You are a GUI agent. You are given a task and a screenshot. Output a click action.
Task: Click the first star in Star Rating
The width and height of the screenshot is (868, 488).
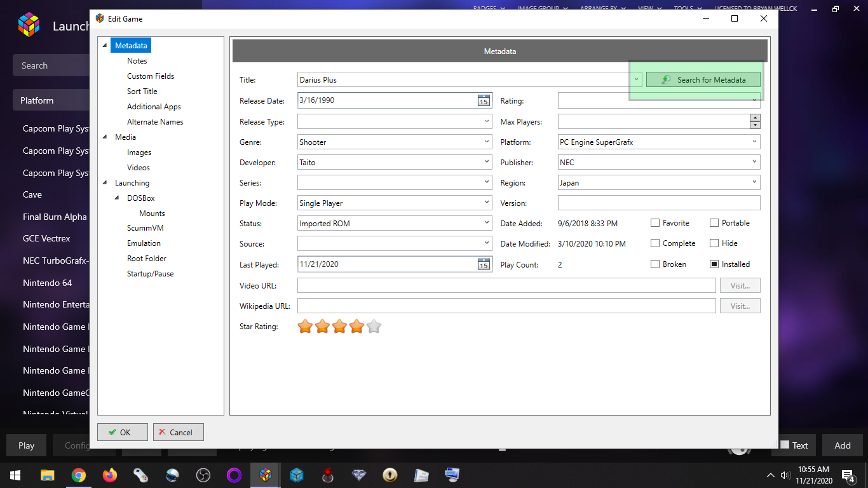(x=306, y=327)
